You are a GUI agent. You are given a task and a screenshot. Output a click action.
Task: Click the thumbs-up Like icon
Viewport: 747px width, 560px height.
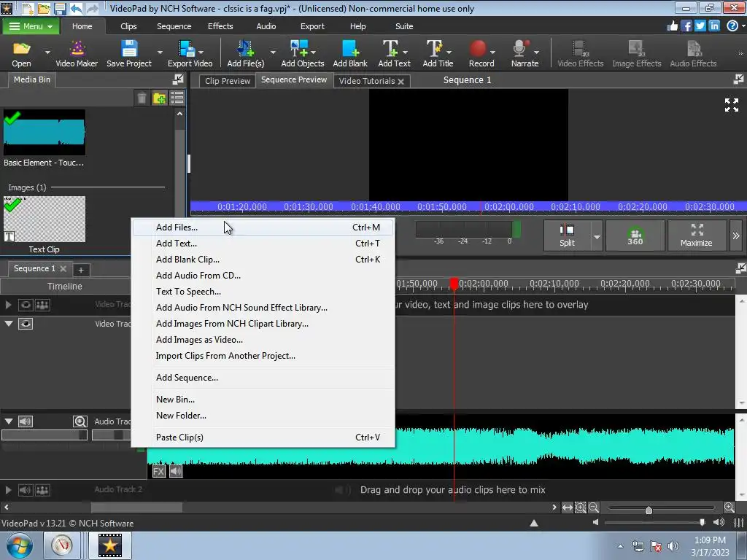pyautogui.click(x=672, y=26)
